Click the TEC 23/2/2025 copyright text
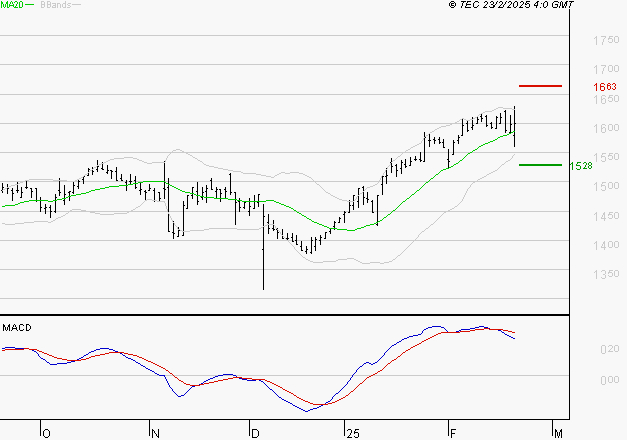 511,5
